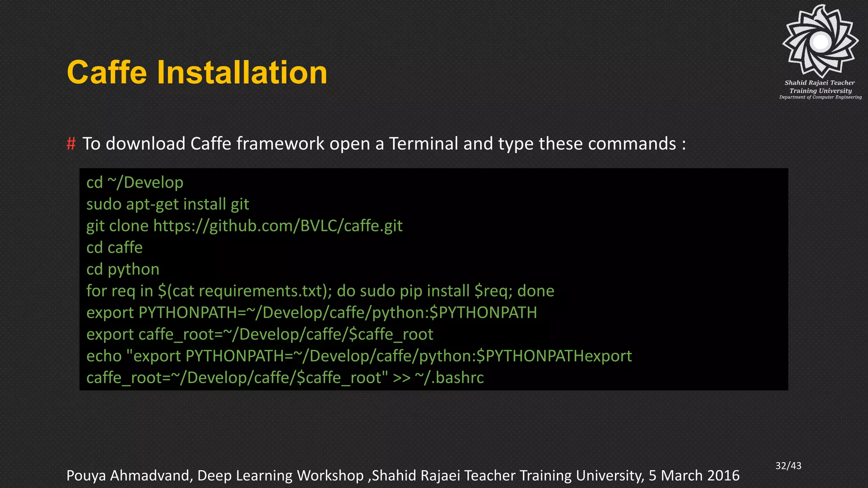This screenshot has height=488, width=868.
Task: Click the '32/43' slide number
Action: point(788,466)
